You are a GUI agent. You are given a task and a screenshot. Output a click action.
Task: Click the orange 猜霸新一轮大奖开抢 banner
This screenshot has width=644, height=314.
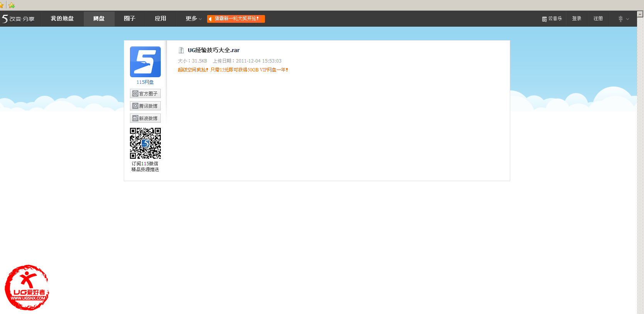click(x=236, y=19)
